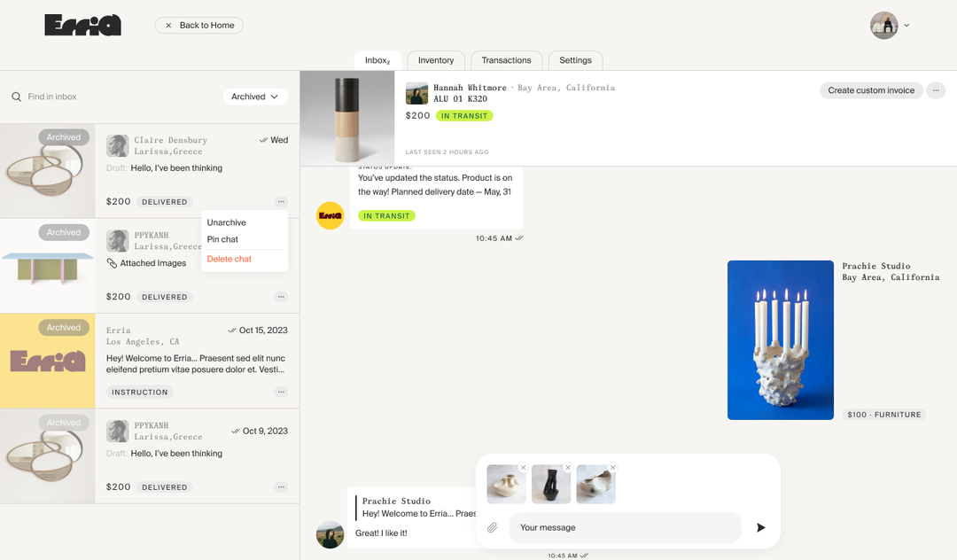Open options menu for Claire Densbury chat

coord(281,202)
